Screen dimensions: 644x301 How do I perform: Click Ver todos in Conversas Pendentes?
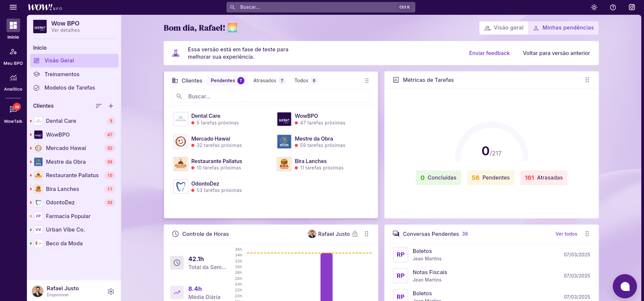click(x=566, y=234)
